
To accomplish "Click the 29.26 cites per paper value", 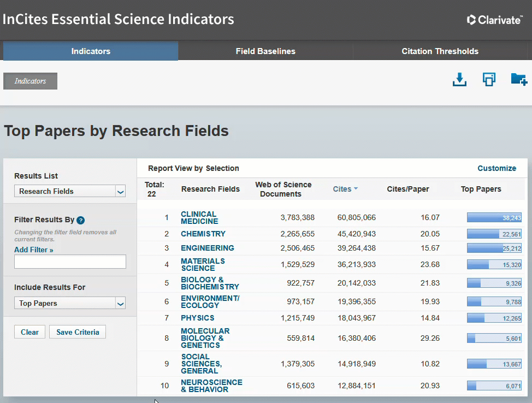I will click(x=430, y=338).
